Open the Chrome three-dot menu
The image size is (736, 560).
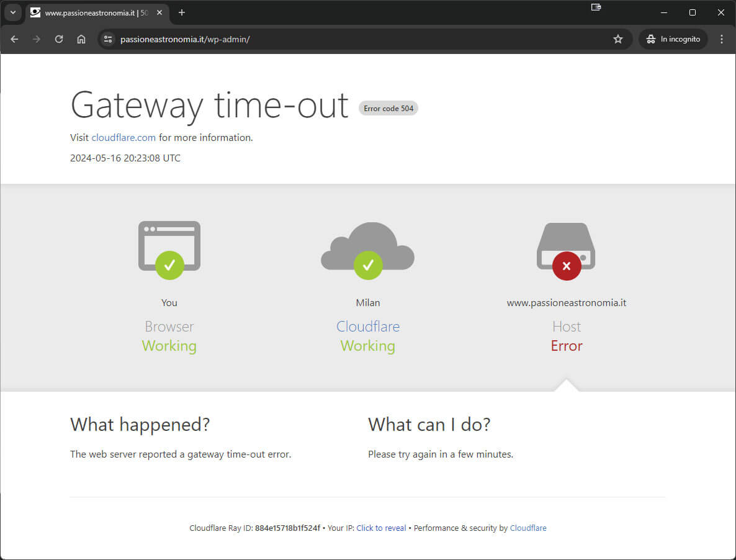(x=722, y=40)
